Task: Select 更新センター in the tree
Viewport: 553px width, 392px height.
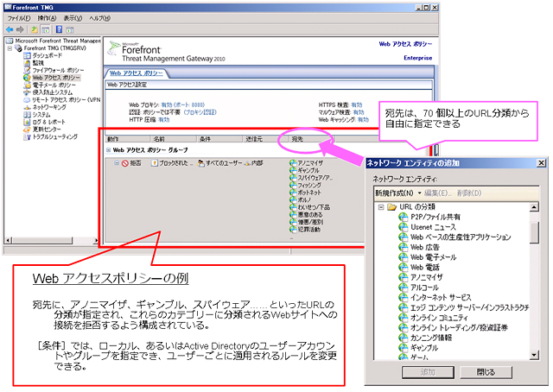Action: point(47,130)
